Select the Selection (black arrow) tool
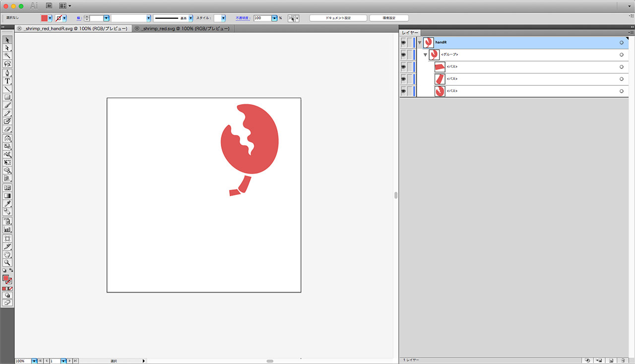 7,40
